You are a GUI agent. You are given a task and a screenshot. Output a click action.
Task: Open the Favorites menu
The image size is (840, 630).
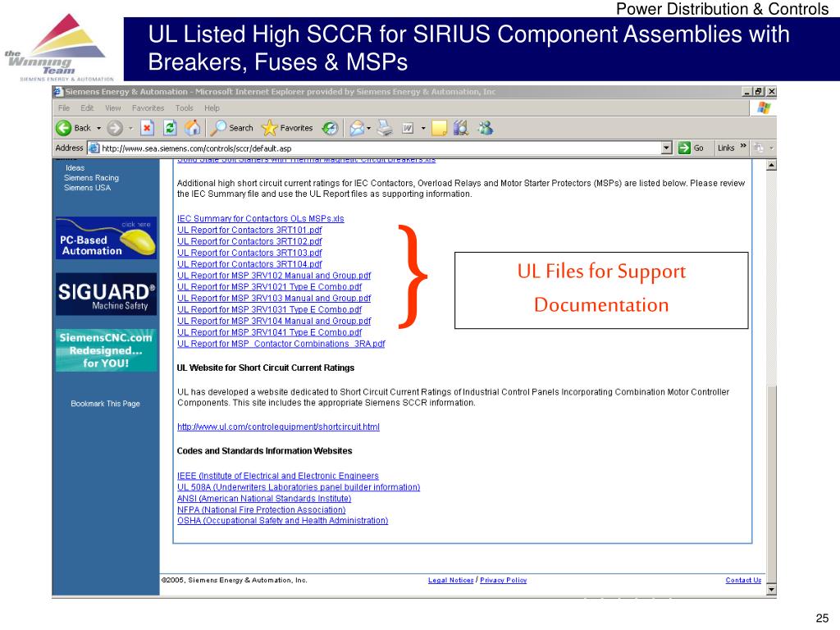(148, 108)
